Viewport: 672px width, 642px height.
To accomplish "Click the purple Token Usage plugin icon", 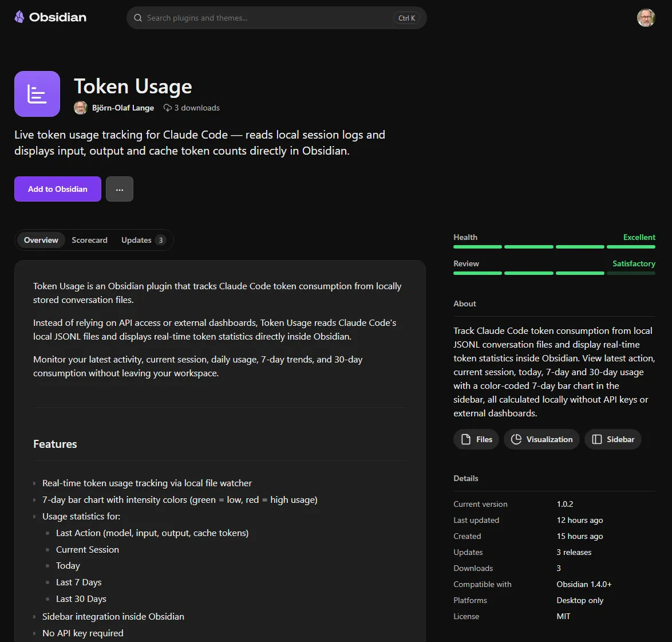I will click(x=37, y=94).
